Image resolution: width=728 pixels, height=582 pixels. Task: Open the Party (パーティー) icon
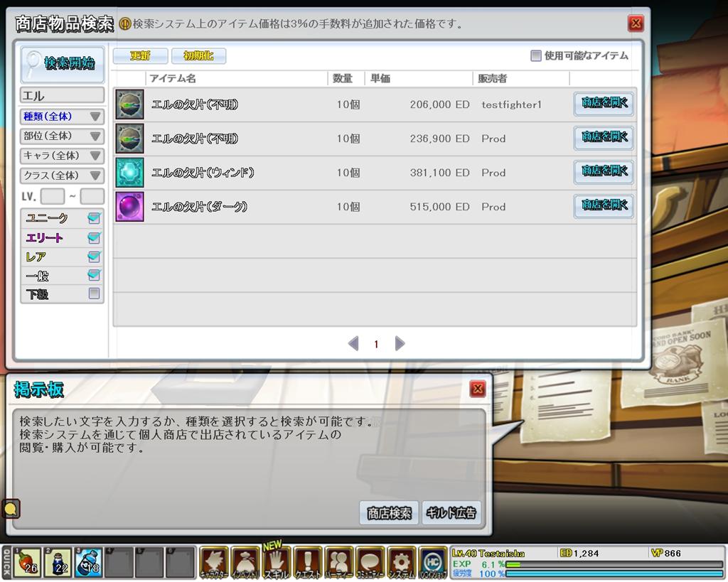tap(339, 563)
